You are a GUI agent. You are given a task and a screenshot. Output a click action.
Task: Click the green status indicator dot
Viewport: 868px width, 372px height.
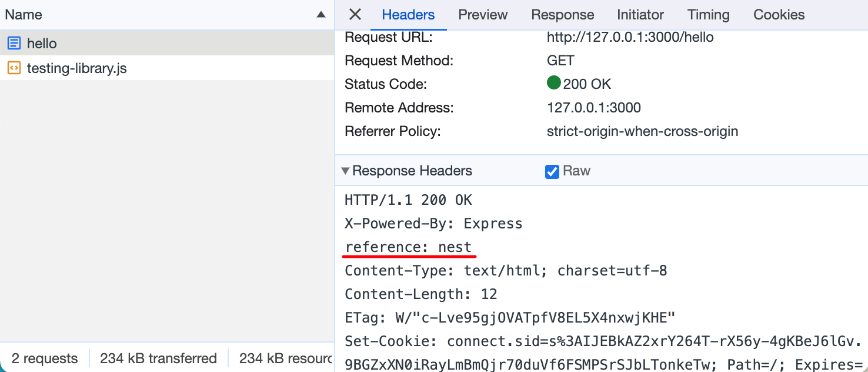553,84
